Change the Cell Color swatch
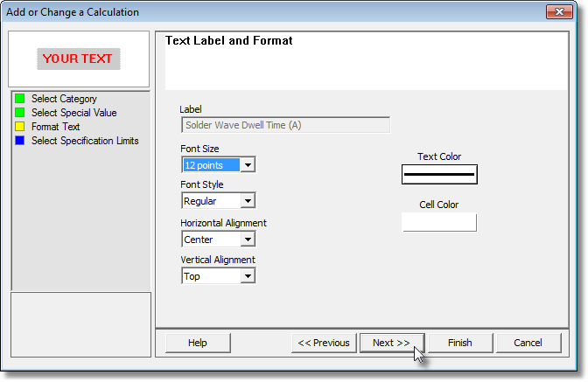 [x=439, y=222]
